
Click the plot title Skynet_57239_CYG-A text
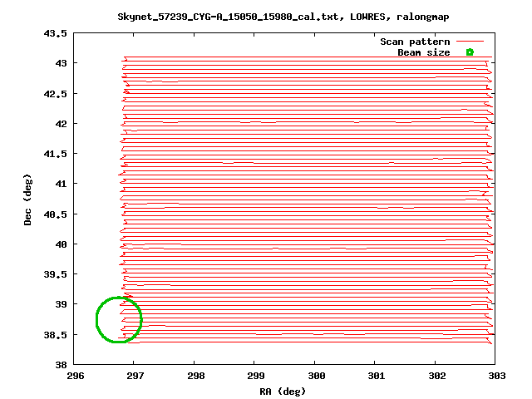283,17
